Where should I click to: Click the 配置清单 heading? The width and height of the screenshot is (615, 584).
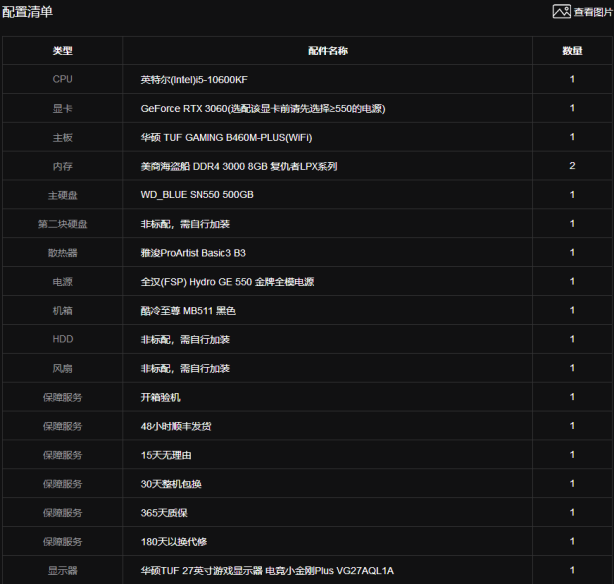[x=27, y=12]
